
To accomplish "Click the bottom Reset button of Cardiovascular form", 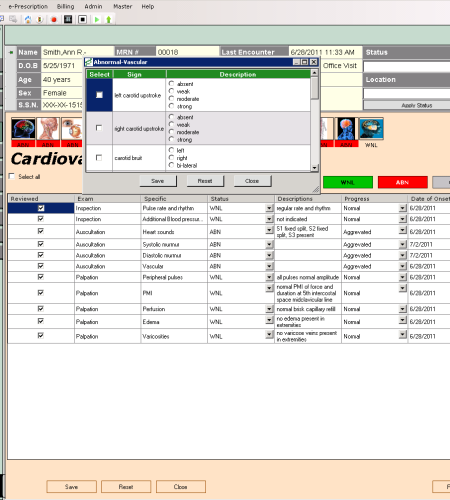I will pyautogui.click(x=126, y=487).
